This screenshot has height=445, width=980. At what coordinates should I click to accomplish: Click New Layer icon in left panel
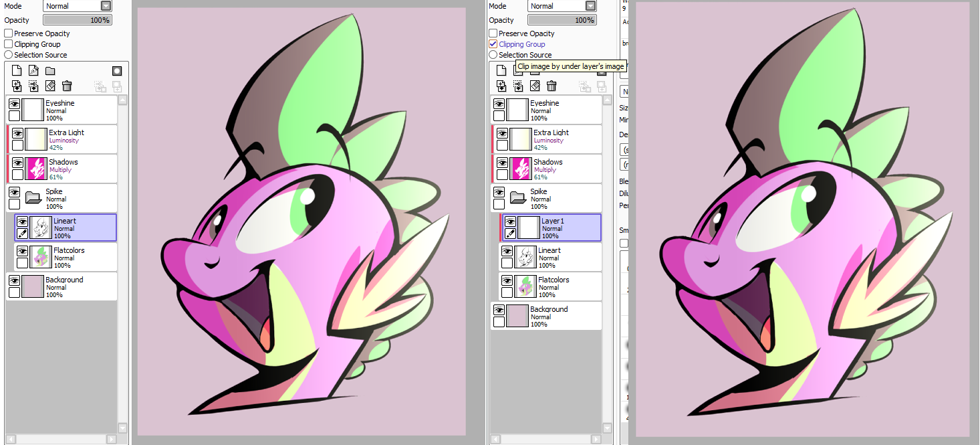[17, 71]
